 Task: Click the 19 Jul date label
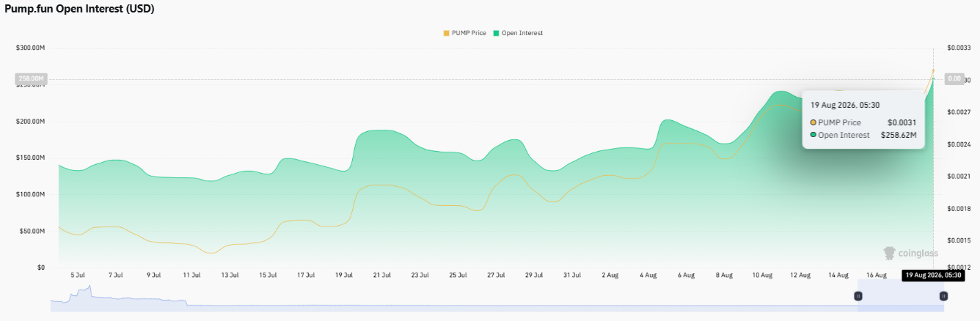click(344, 276)
